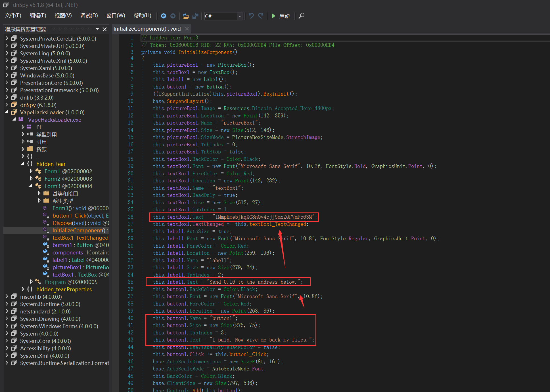
Task: Select 类型引用 tree item
Action: [x=47, y=134]
